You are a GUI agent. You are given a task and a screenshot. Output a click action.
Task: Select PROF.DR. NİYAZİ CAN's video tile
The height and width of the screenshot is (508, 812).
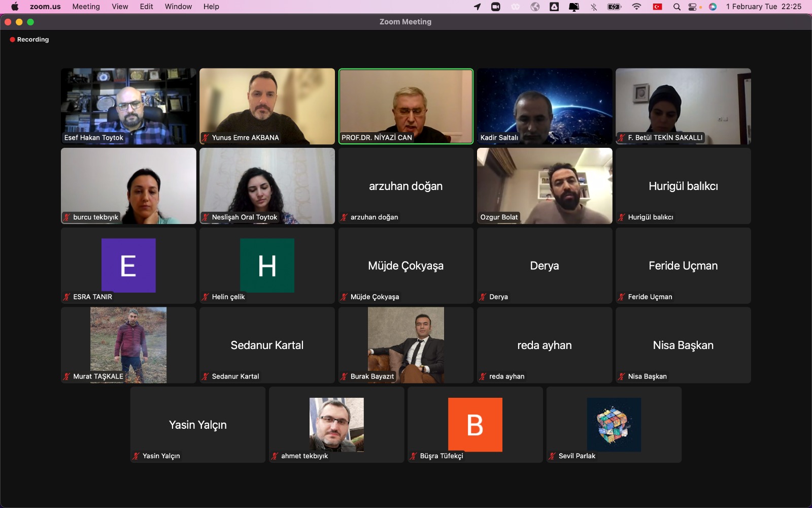pos(405,106)
